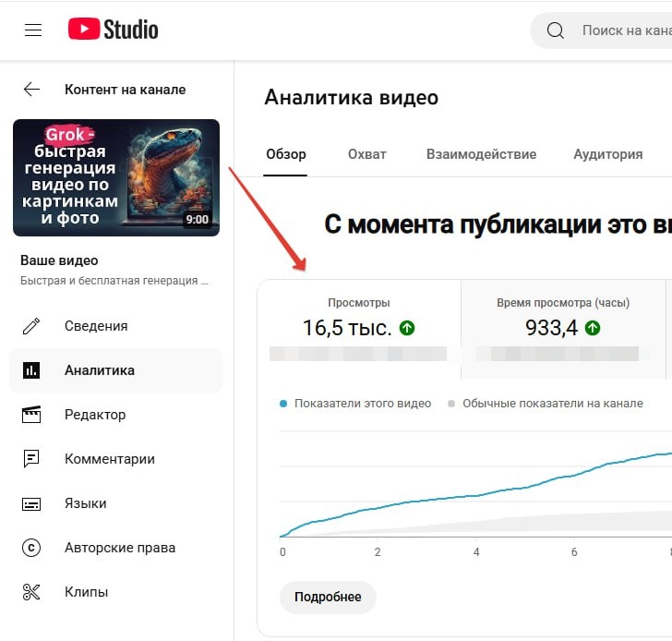The width and height of the screenshot is (672, 641).
Task: Select the Просмотры metric card
Action: coord(359,330)
